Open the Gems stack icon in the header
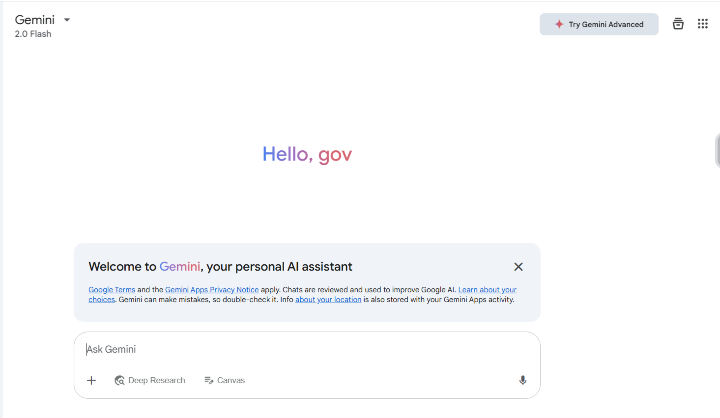 pyautogui.click(x=678, y=24)
